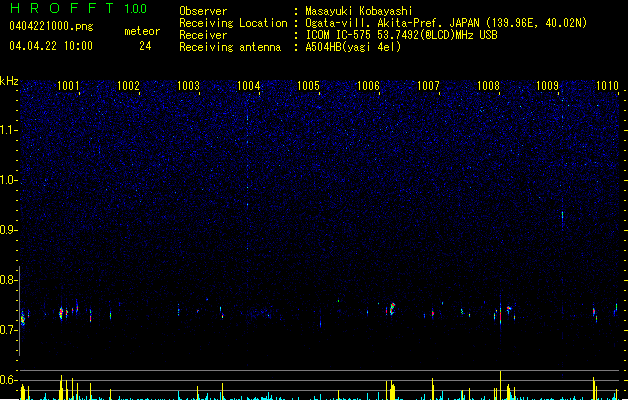629x400 pixels.
Task: Click the 1005 time axis marker
Action: tap(308, 86)
